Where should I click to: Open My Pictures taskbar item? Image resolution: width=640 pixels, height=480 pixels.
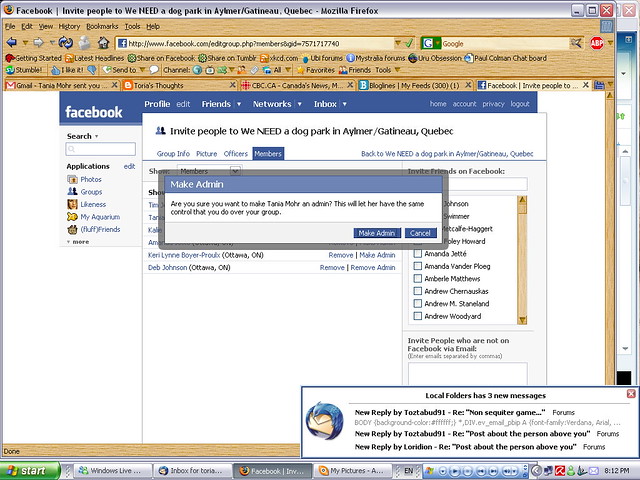pos(352,471)
